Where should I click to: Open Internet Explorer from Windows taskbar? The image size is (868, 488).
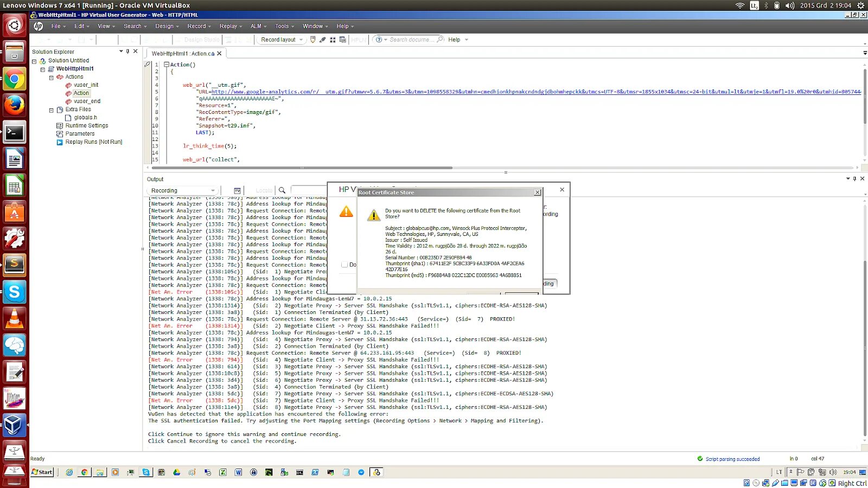69,472
